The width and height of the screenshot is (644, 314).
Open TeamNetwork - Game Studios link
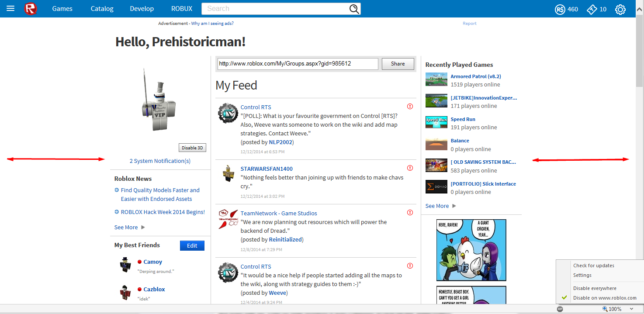point(279,213)
